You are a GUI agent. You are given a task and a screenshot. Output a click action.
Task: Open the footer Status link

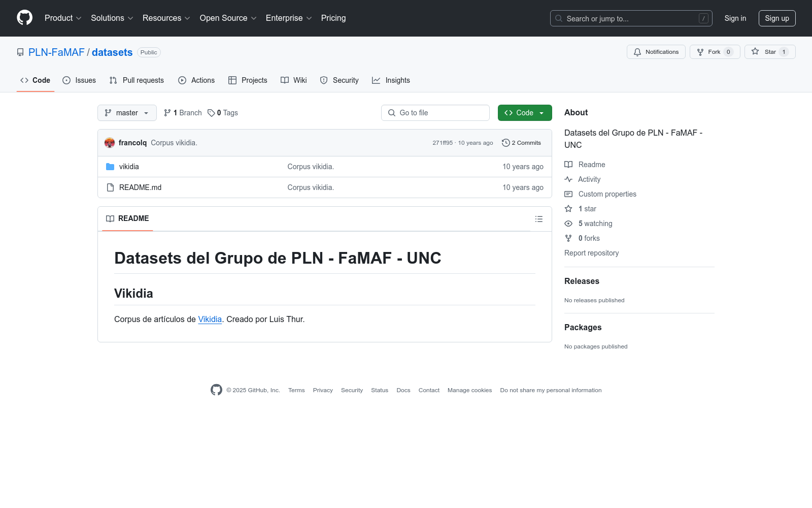[380, 390]
